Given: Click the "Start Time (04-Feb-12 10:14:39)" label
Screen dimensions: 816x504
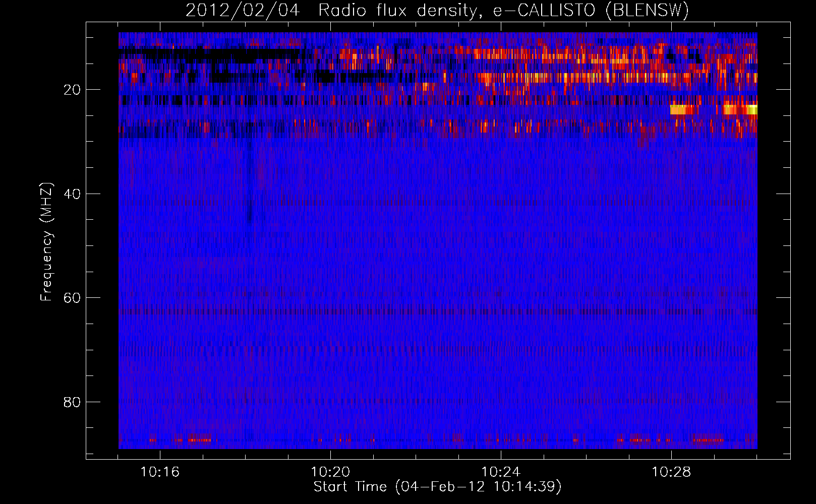Looking at the screenshot, I should click(437, 487).
